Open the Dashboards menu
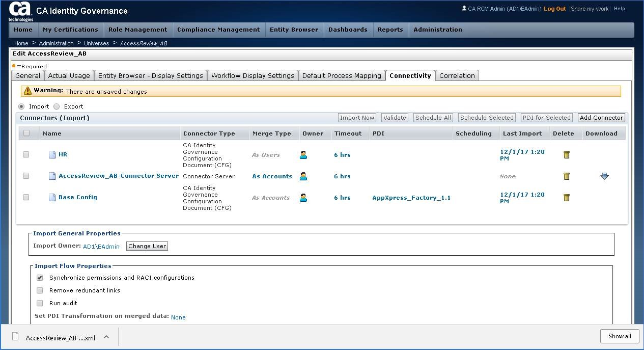 point(348,30)
